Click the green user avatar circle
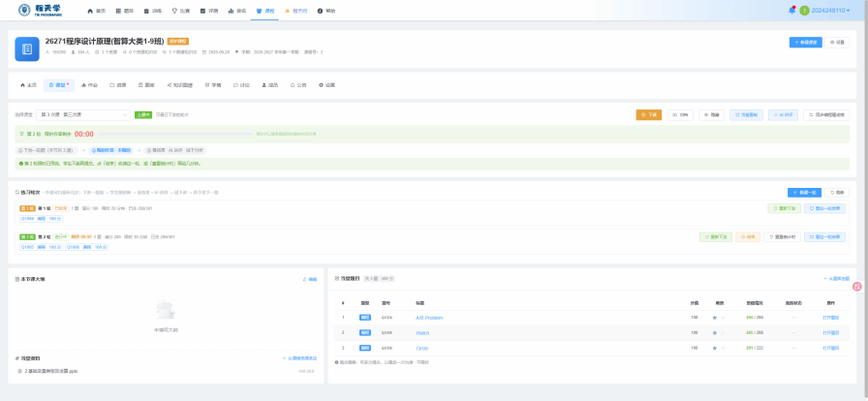The width and height of the screenshot is (868, 401). click(x=804, y=11)
